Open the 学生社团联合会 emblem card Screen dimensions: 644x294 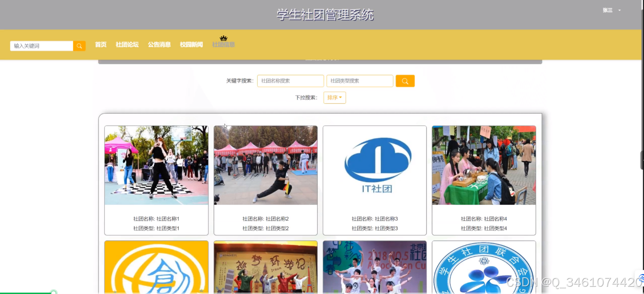(484, 267)
